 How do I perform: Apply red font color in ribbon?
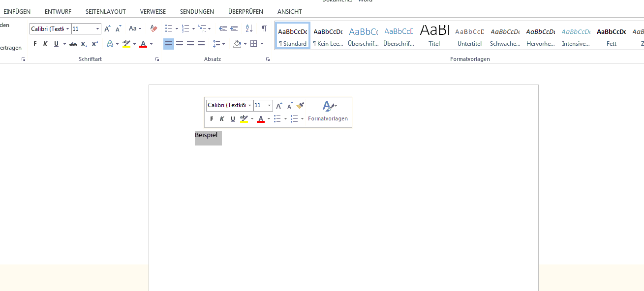click(143, 44)
